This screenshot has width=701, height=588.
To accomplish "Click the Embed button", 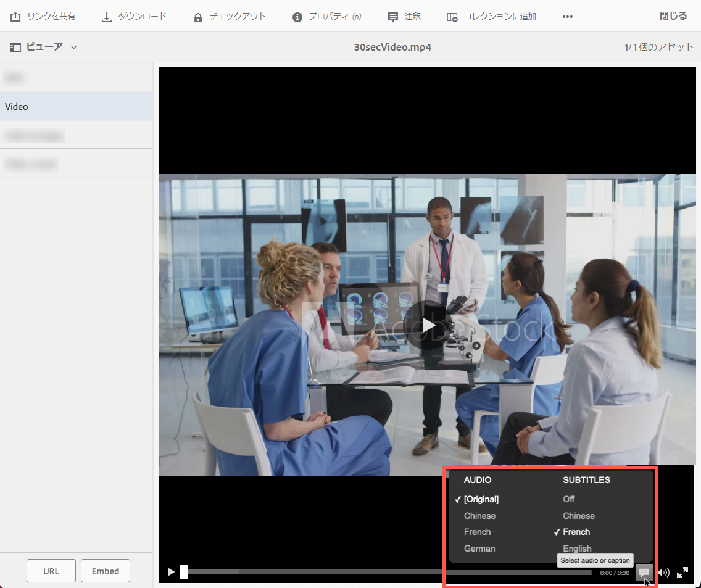I will pyautogui.click(x=106, y=571).
